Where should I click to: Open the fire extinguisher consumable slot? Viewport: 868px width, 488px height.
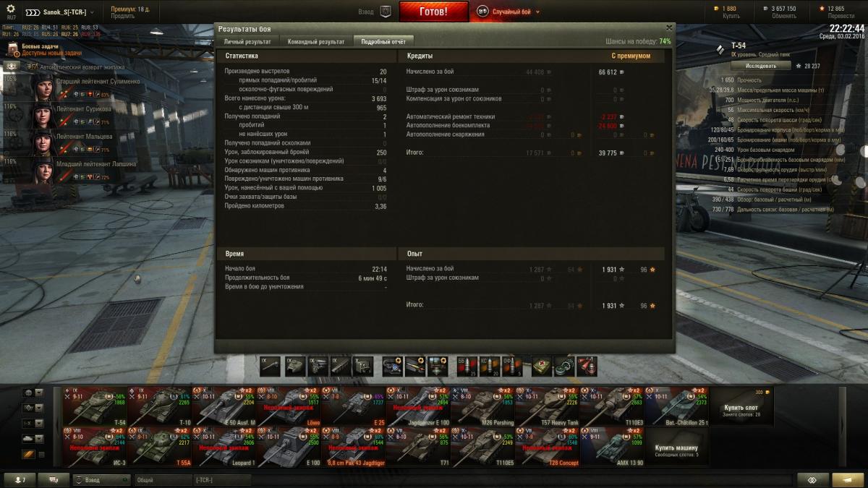(x=587, y=366)
